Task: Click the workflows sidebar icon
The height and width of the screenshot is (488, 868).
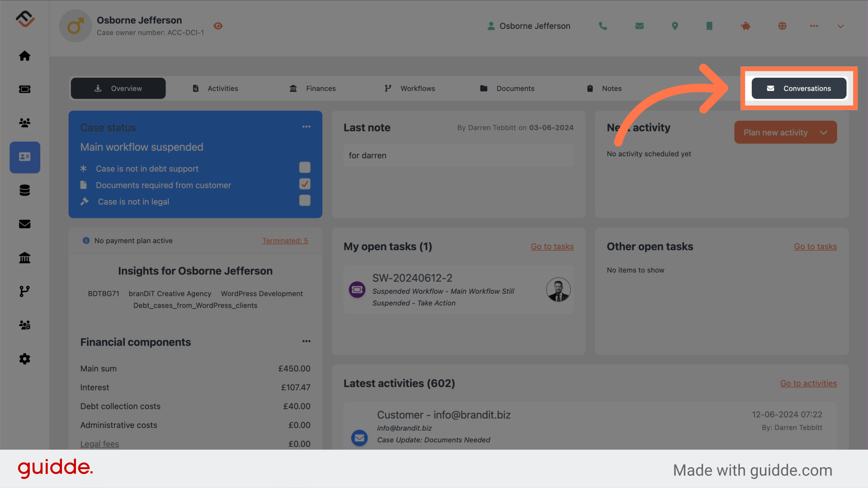Action: click(x=24, y=291)
